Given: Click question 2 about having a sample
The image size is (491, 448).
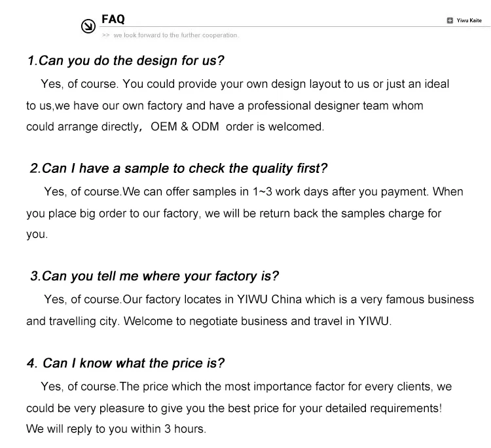Looking at the screenshot, I should 179,168.
